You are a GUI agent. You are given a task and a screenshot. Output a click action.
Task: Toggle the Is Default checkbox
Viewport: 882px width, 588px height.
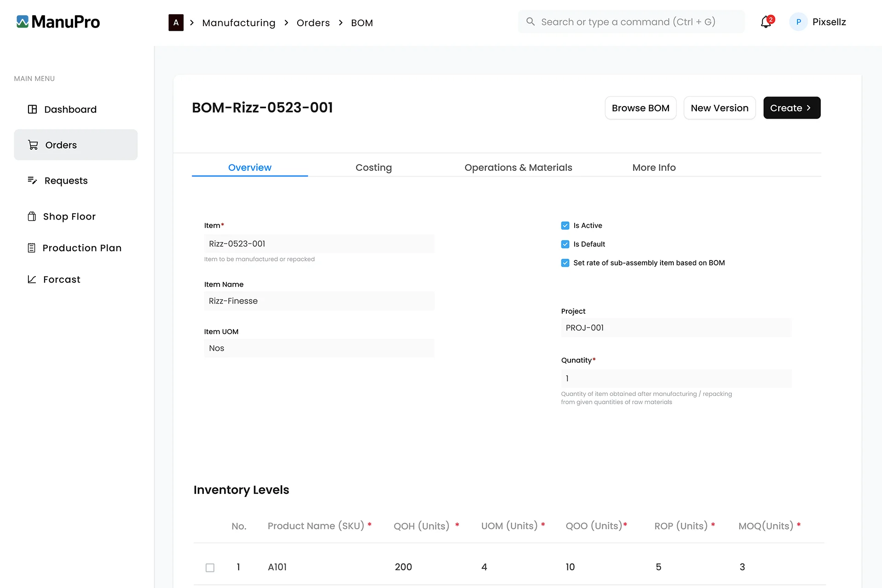pyautogui.click(x=565, y=244)
